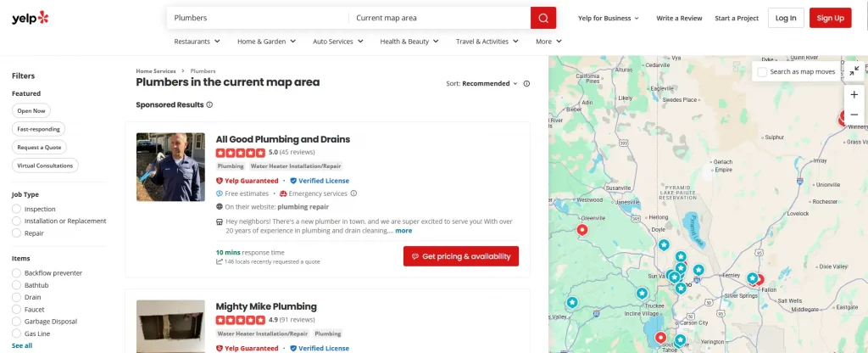This screenshot has width=868, height=353.
Task: Select the Inspection job type
Action: click(x=17, y=209)
